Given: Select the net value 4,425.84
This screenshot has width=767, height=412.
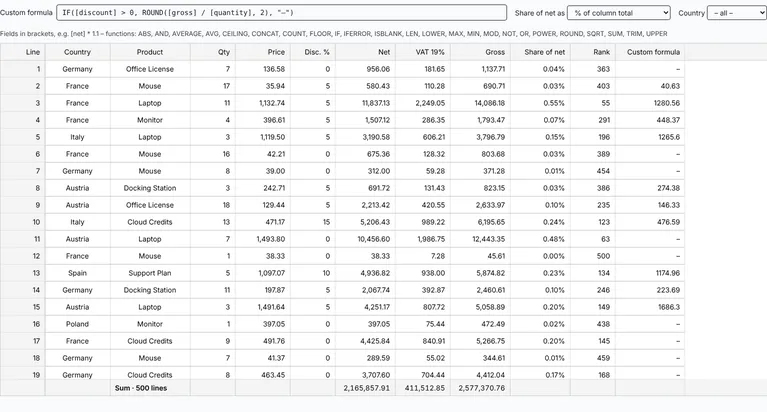Looking at the screenshot, I should tap(365, 341).
